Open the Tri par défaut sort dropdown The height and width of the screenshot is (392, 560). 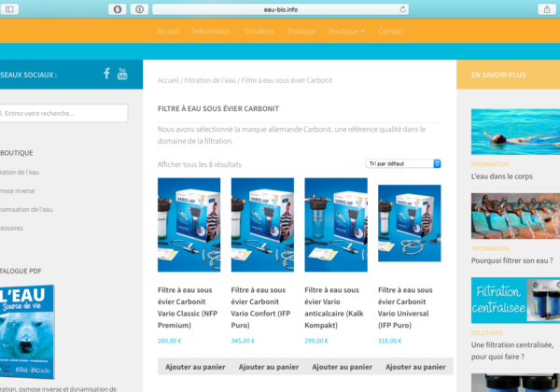[403, 163]
